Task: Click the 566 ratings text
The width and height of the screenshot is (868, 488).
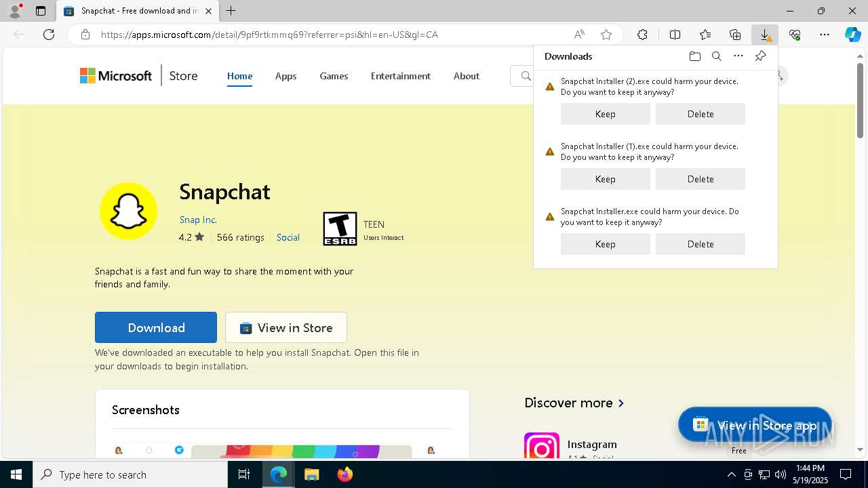Action: pyautogui.click(x=240, y=237)
